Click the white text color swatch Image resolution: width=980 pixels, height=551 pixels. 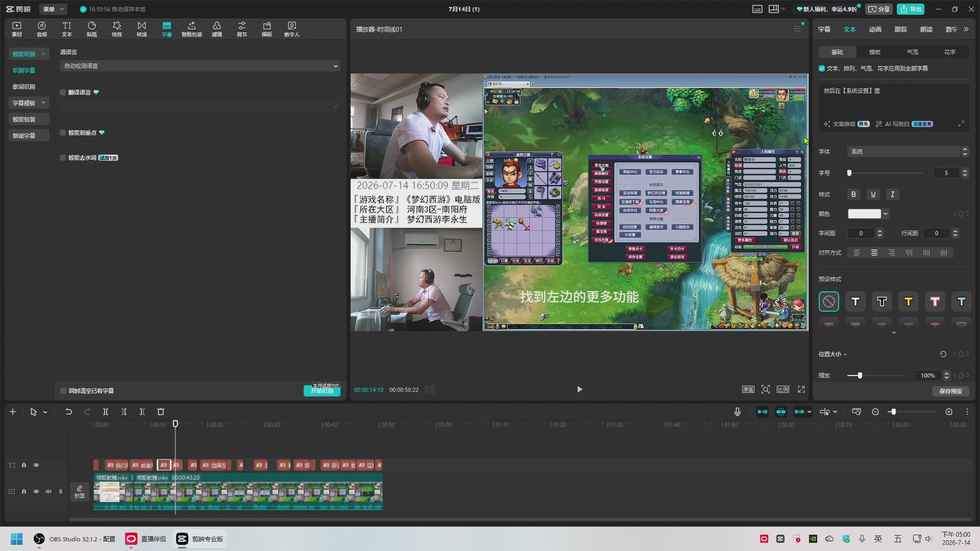[865, 214]
